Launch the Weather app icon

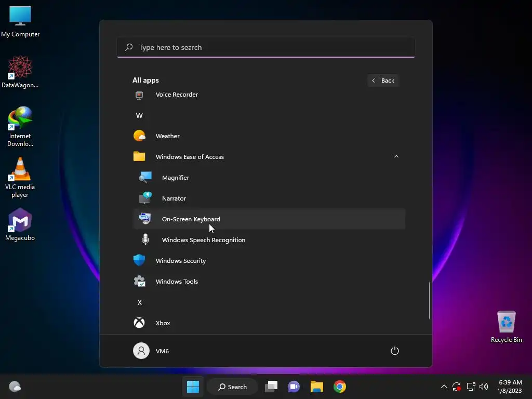[139, 136]
